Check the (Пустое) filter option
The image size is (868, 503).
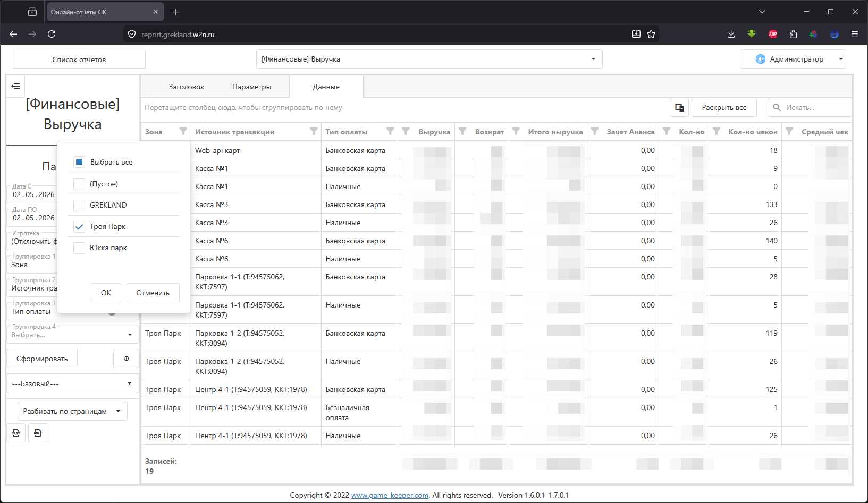[x=79, y=184]
